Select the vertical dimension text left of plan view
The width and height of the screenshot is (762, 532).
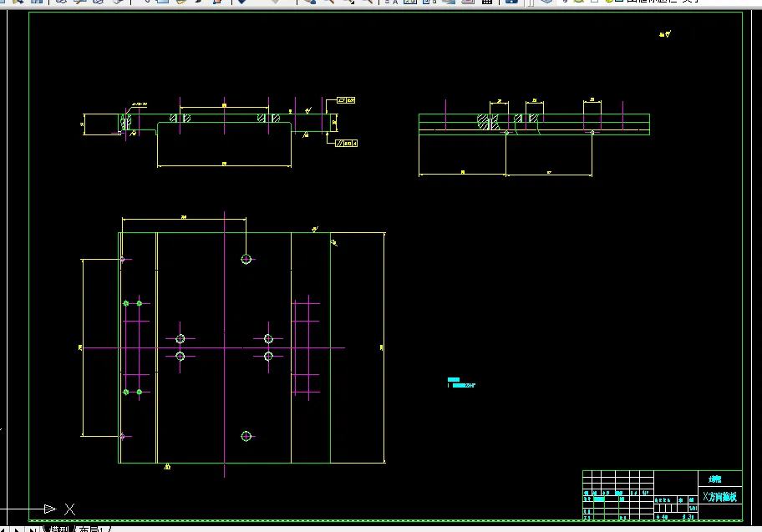tap(80, 347)
